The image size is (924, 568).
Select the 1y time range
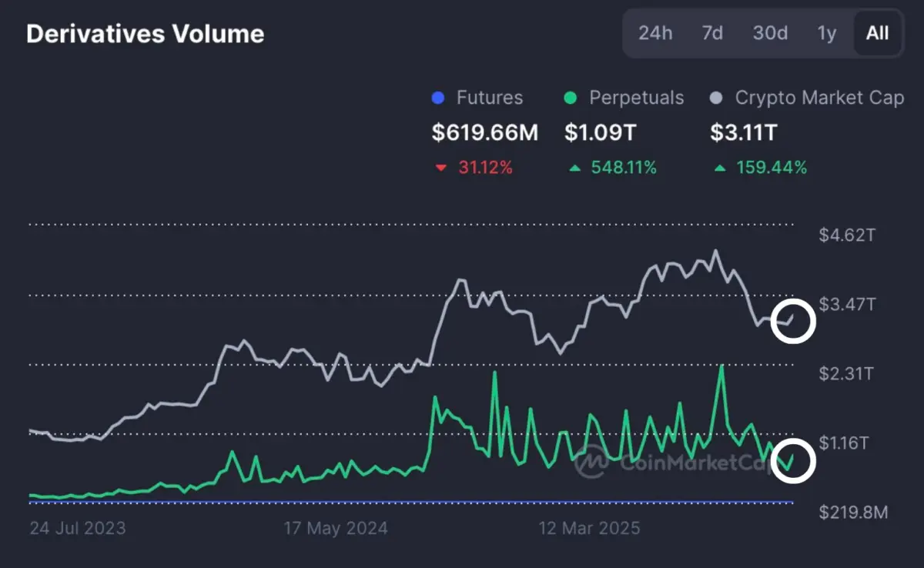826,33
